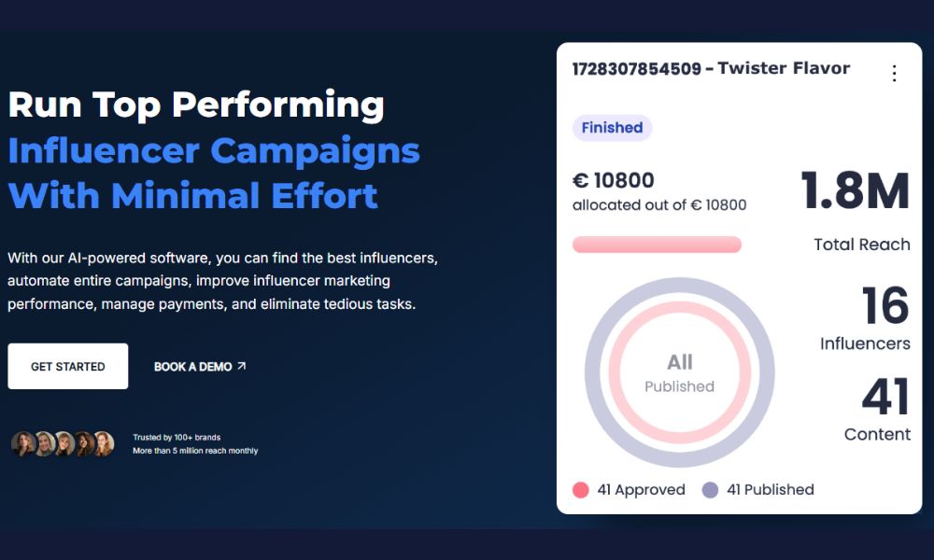
Task: Click the Finished status badge
Action: click(612, 128)
